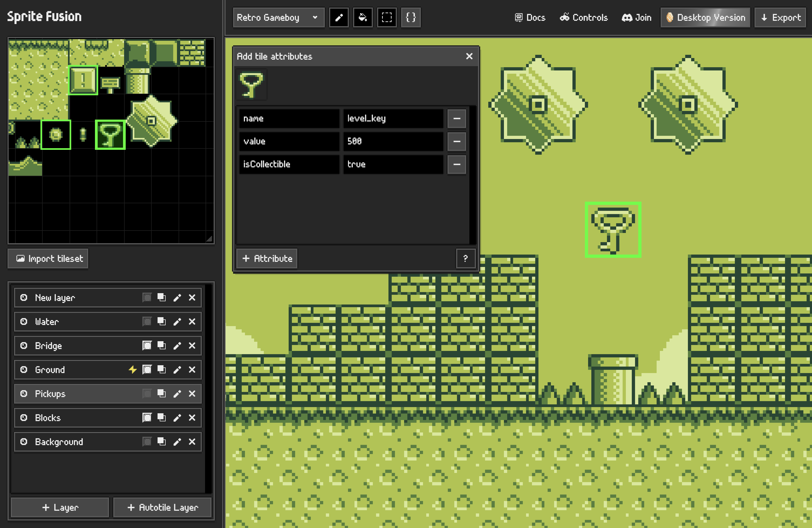Select the pencil draw tool

[339, 17]
